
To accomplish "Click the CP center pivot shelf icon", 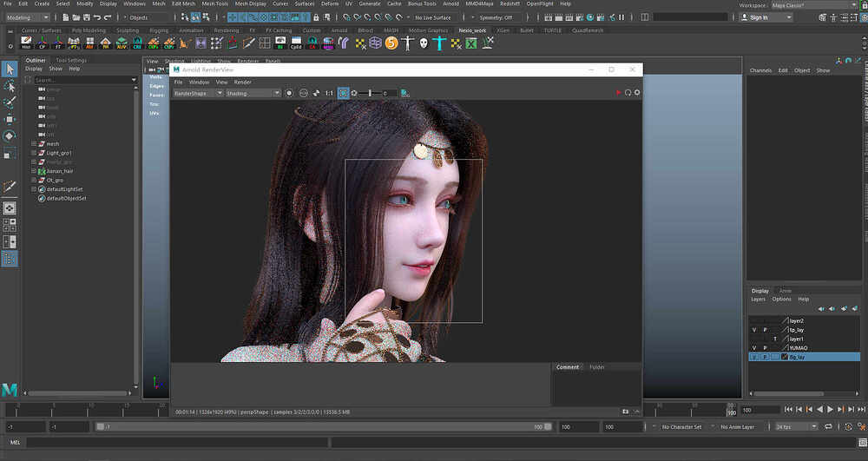I will (42, 43).
